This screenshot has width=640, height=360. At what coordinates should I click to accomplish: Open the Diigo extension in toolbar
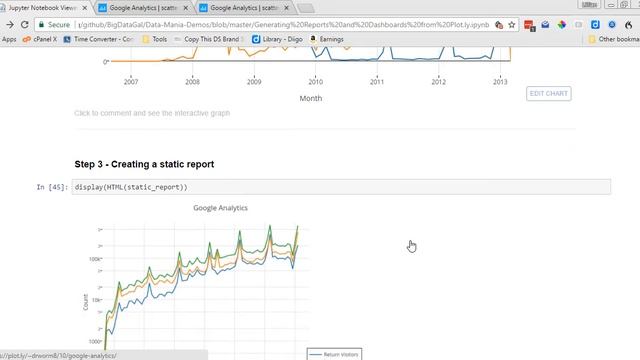click(595, 25)
